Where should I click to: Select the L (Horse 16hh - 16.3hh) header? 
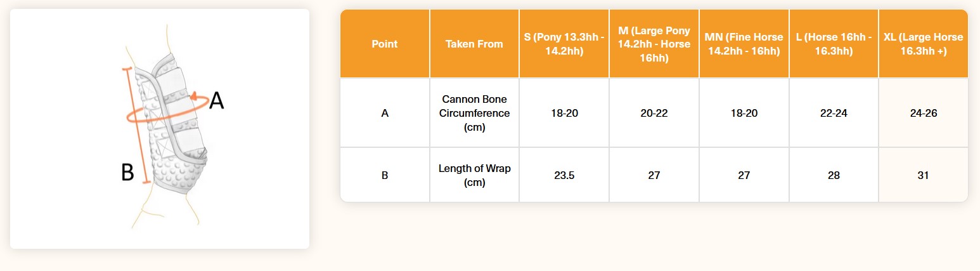pyautogui.click(x=834, y=44)
